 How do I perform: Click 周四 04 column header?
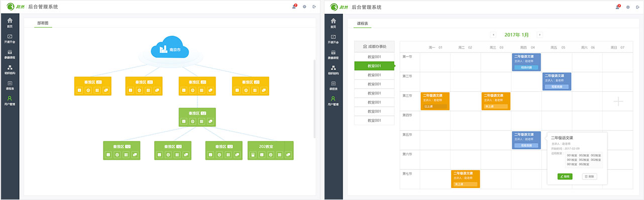click(x=527, y=48)
